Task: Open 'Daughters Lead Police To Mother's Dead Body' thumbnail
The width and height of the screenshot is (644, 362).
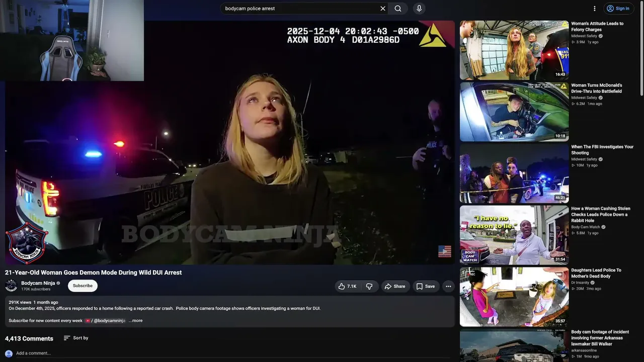Action: pyautogui.click(x=514, y=297)
